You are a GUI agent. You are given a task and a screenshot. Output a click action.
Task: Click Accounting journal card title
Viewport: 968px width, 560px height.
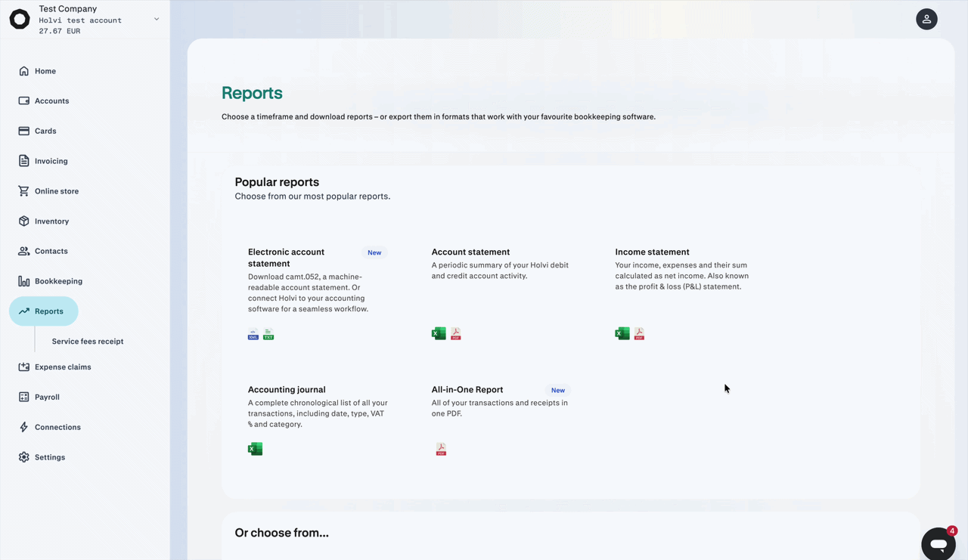pos(287,390)
